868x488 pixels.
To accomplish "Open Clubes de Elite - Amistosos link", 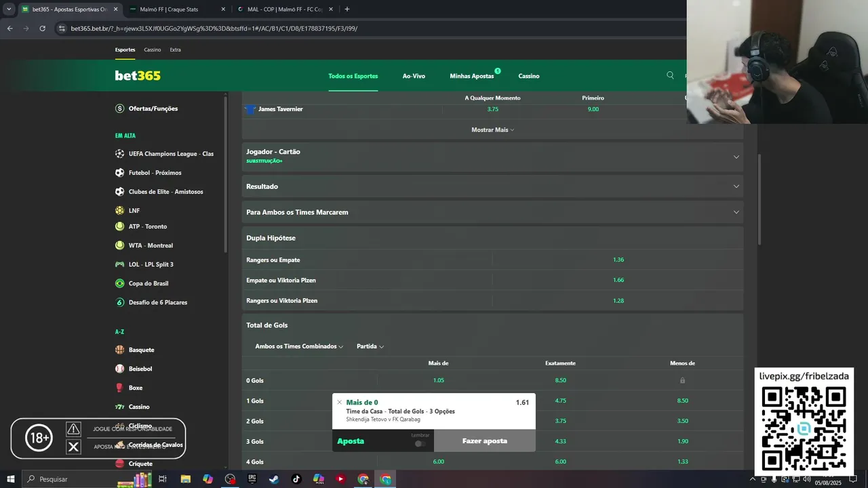I will tap(166, 192).
